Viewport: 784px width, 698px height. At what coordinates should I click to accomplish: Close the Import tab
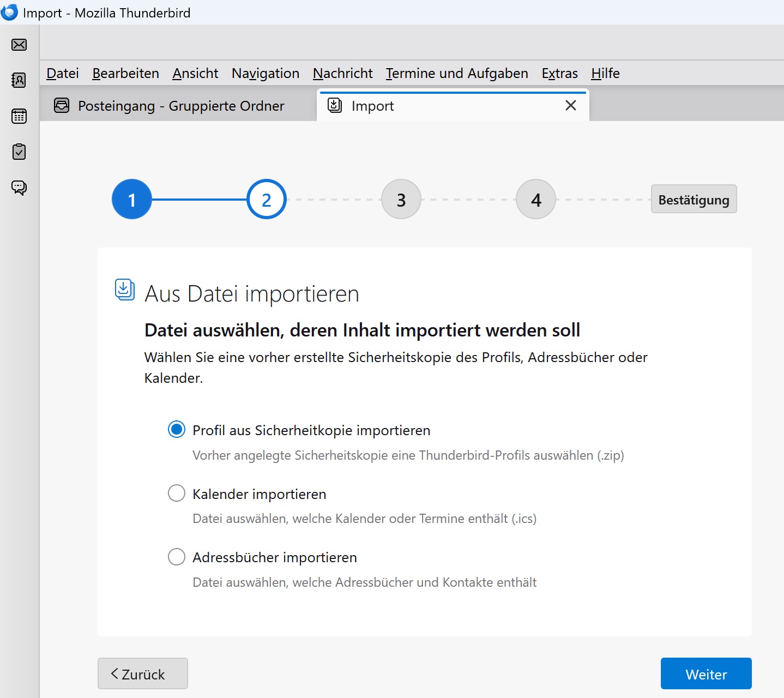click(x=570, y=105)
